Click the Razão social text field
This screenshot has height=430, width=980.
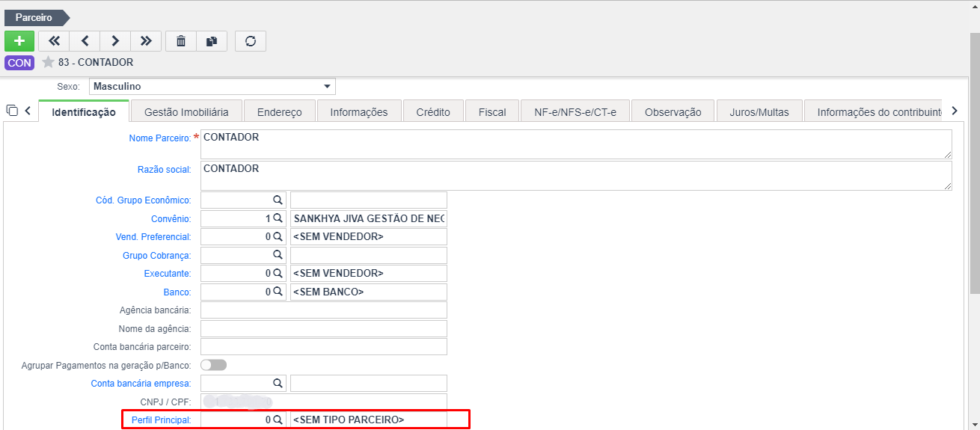point(576,176)
